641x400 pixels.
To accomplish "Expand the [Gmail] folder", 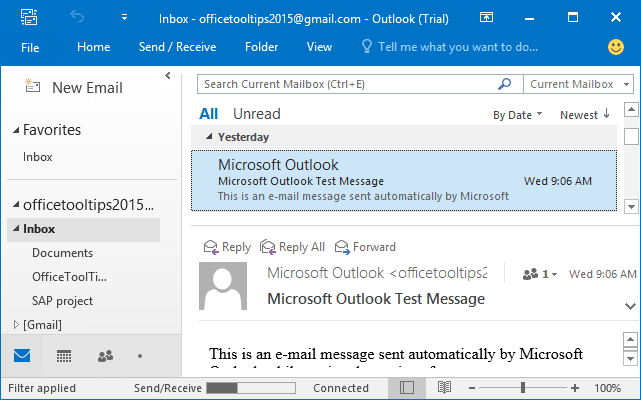I will pos(16,325).
